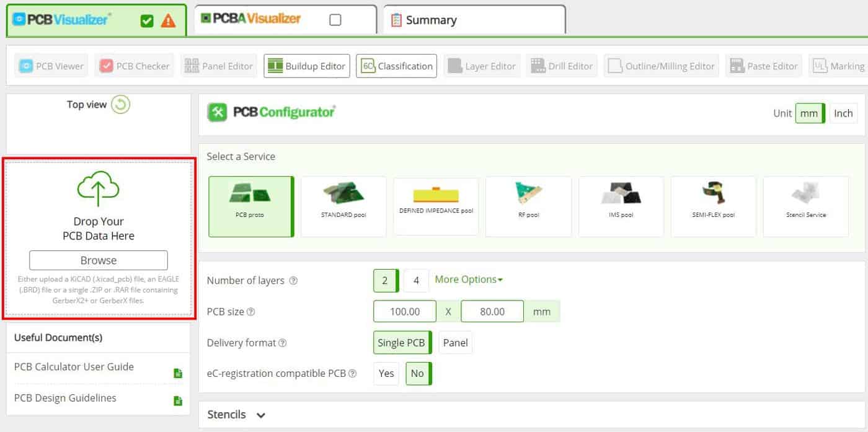Open the Classification tool
868x432 pixels.
[x=396, y=66]
